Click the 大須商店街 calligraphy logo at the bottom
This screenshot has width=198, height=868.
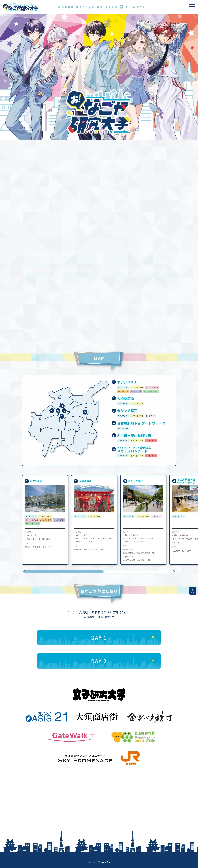click(x=97, y=717)
